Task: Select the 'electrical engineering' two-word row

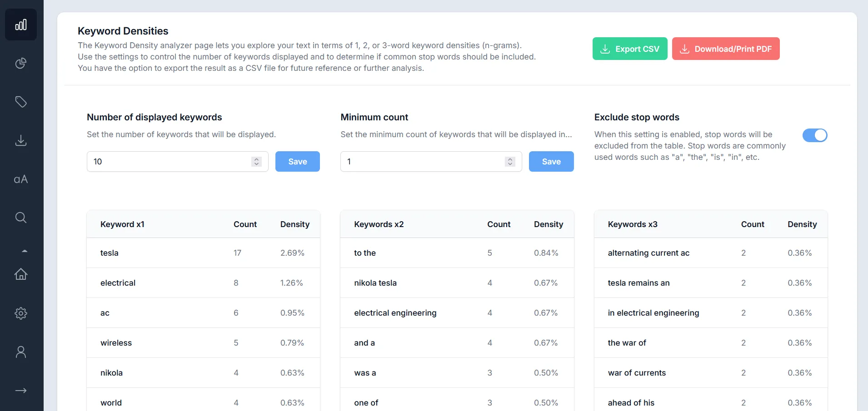Action: 457,313
